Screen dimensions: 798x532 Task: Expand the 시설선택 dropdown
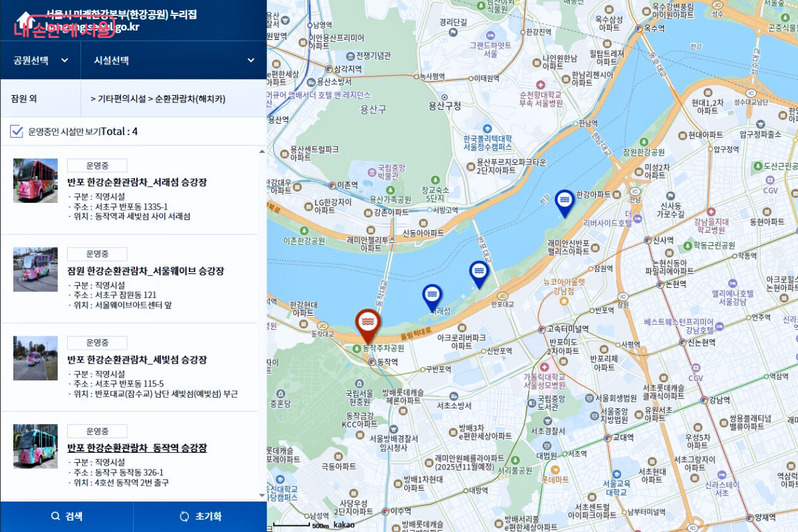tap(173, 60)
